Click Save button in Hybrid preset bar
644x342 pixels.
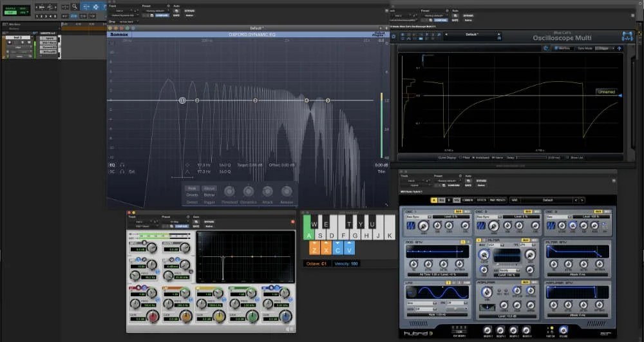tap(514, 200)
